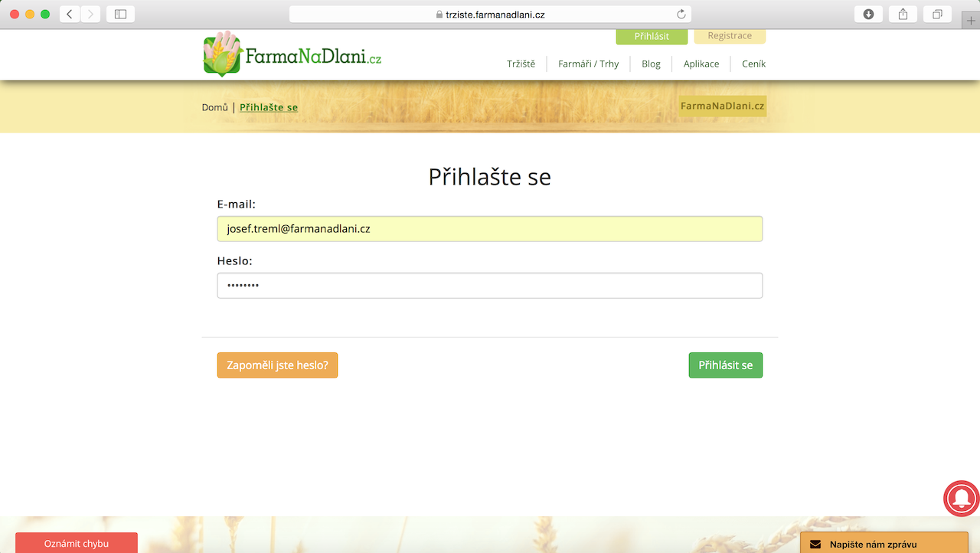
Task: Click the Safari share icon
Action: [903, 15]
